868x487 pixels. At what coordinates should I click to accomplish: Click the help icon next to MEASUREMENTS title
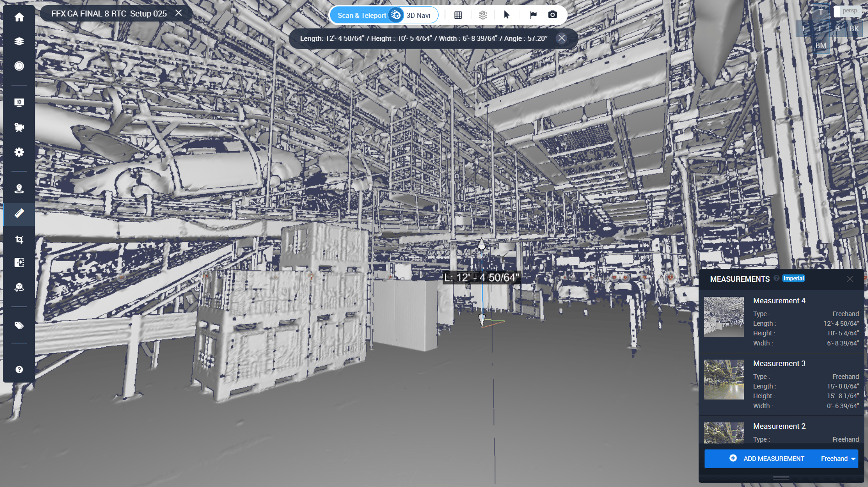click(x=776, y=278)
